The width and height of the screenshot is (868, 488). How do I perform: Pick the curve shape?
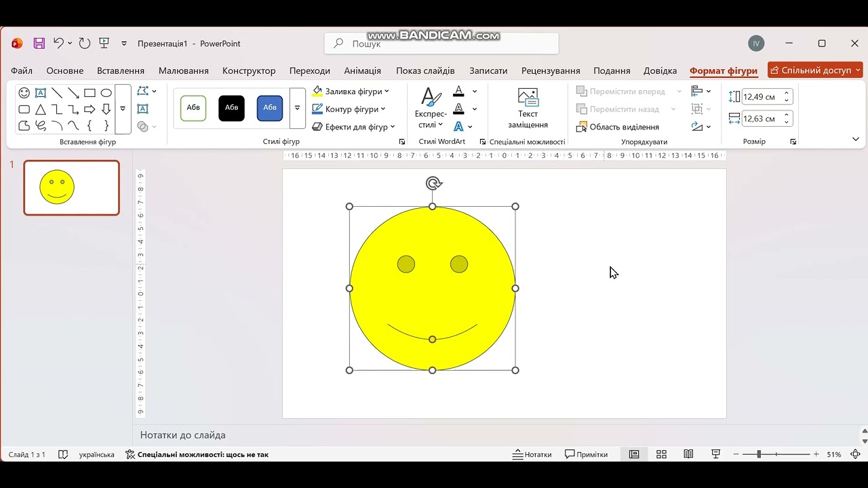[73, 125]
